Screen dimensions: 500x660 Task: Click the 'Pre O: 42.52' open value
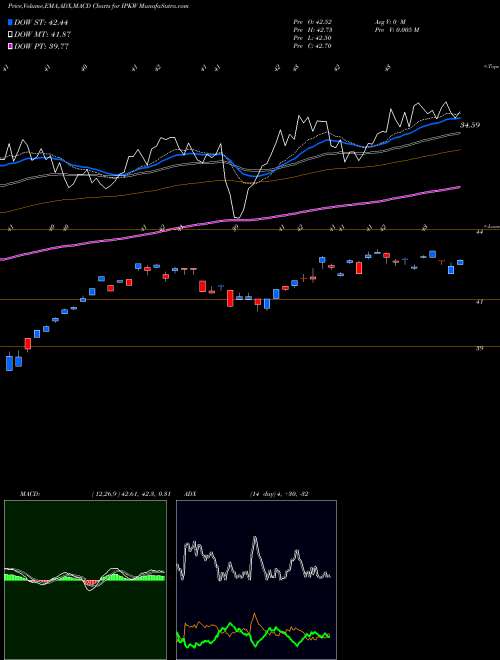coord(313,22)
